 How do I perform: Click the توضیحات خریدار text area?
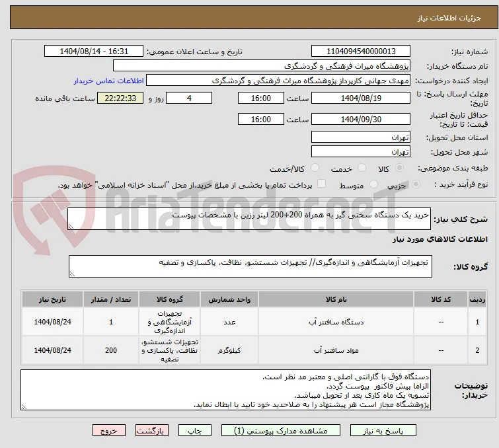pos(225,390)
